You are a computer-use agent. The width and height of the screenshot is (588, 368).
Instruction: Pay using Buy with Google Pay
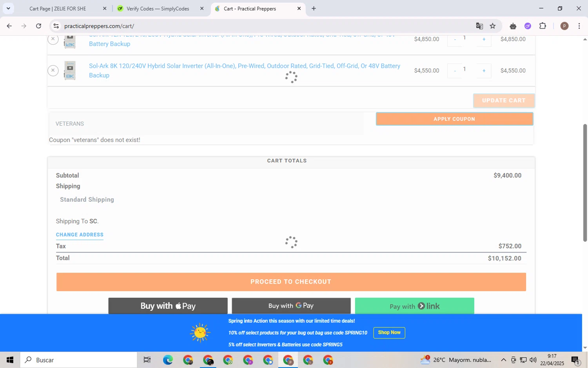pyautogui.click(x=291, y=306)
